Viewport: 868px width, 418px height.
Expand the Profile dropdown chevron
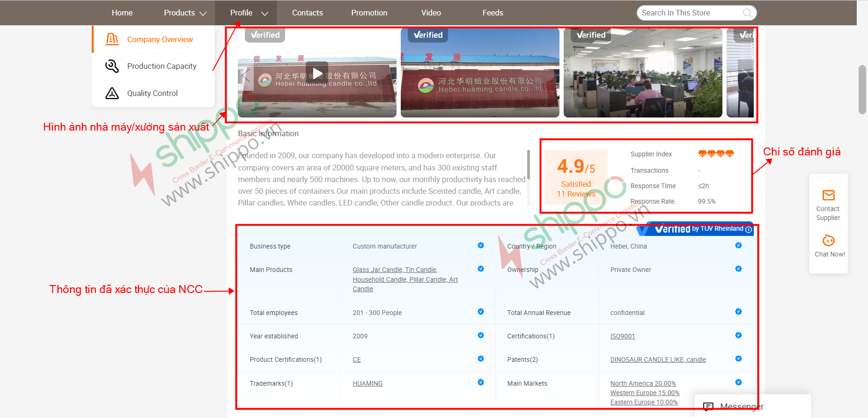pyautogui.click(x=265, y=14)
